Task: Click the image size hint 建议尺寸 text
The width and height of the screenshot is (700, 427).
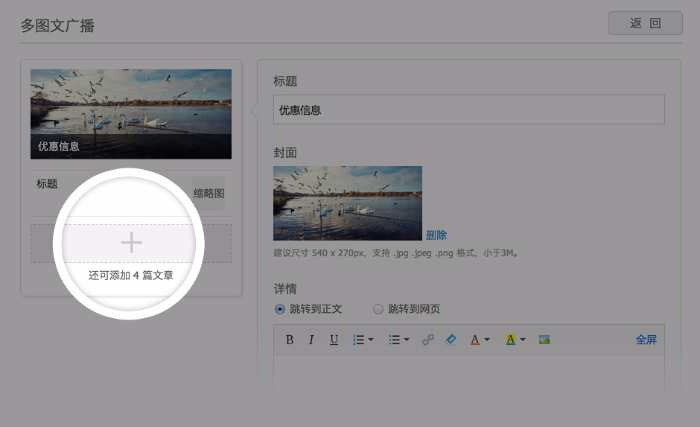Action: pos(396,253)
